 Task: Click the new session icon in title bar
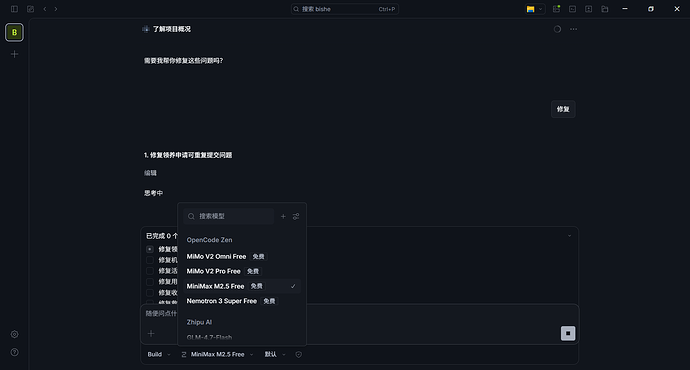(x=30, y=9)
